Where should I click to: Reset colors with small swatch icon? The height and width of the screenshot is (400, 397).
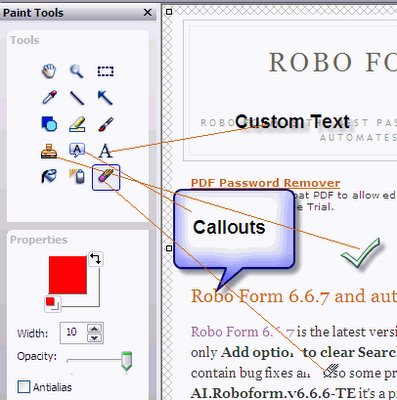pyautogui.click(x=52, y=303)
